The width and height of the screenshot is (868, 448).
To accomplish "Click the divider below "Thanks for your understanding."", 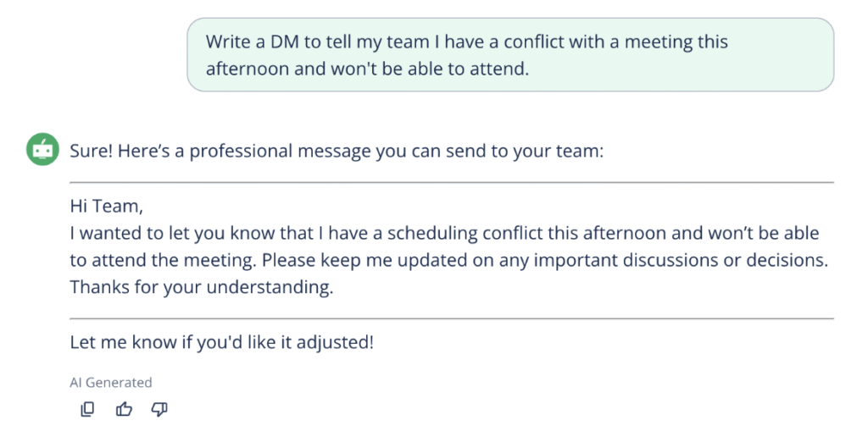I will coord(452,318).
